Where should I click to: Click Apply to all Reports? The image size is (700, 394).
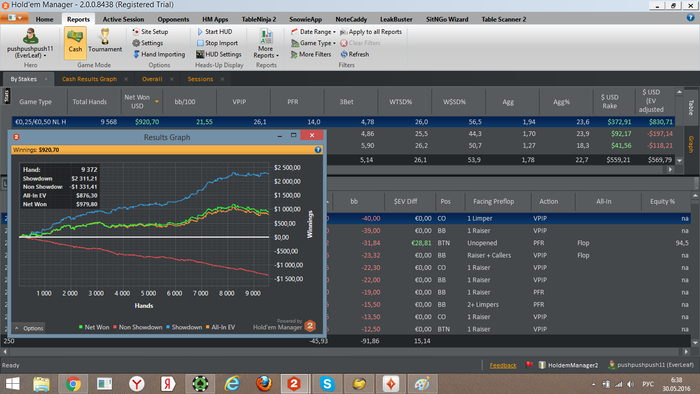(x=371, y=32)
